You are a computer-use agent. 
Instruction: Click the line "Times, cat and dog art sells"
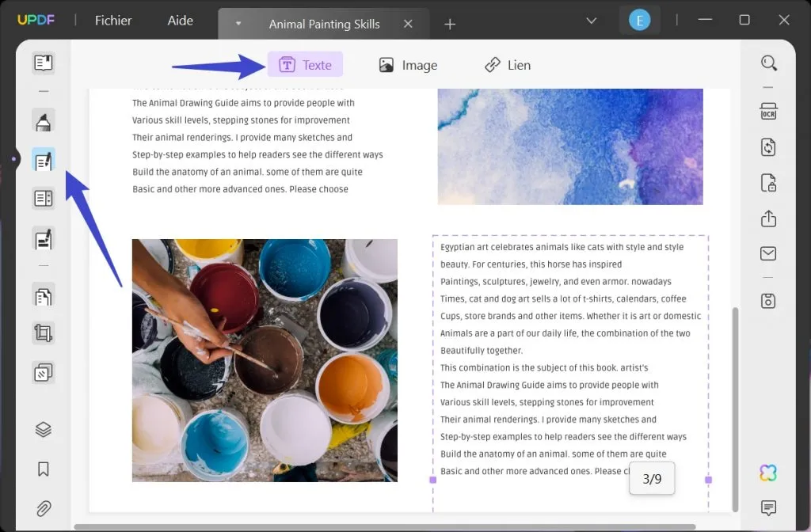(563, 298)
